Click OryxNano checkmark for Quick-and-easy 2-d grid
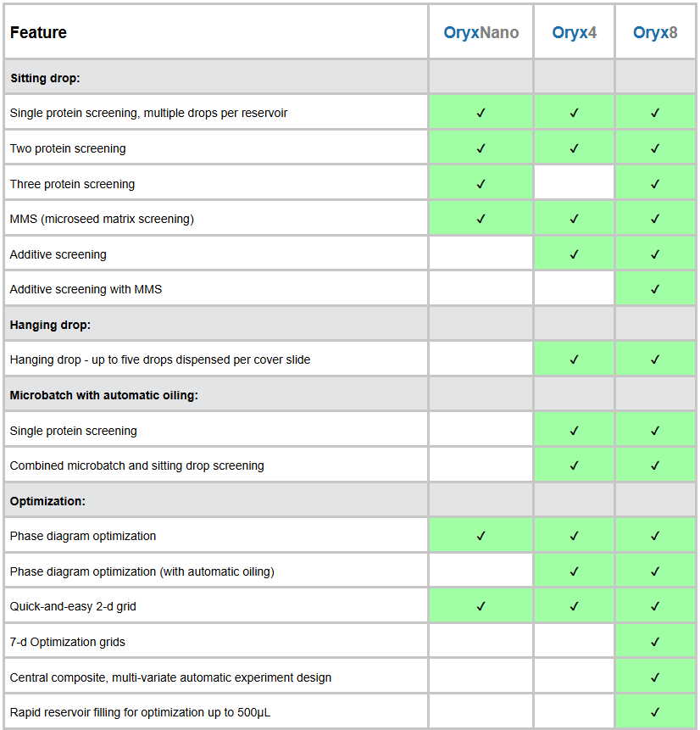 [481, 606]
